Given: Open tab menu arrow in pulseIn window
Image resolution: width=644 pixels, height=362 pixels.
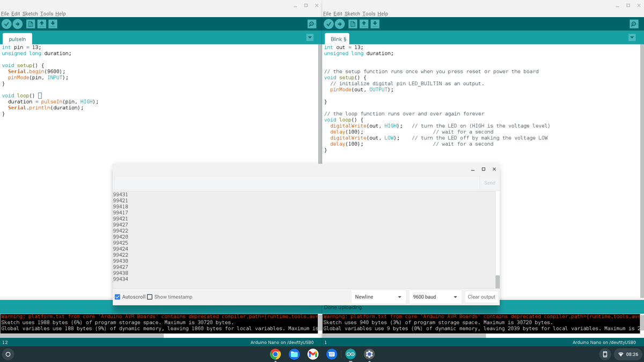Looking at the screenshot, I should (310, 38).
